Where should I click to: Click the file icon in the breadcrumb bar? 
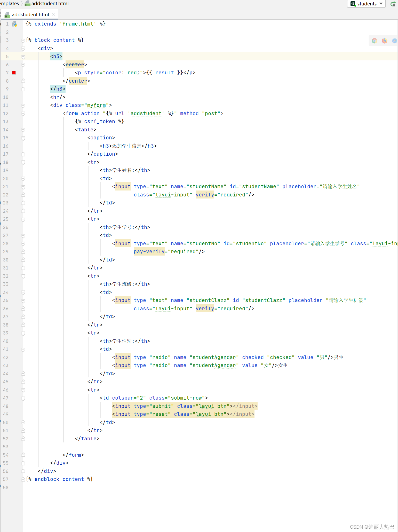pos(27,4)
